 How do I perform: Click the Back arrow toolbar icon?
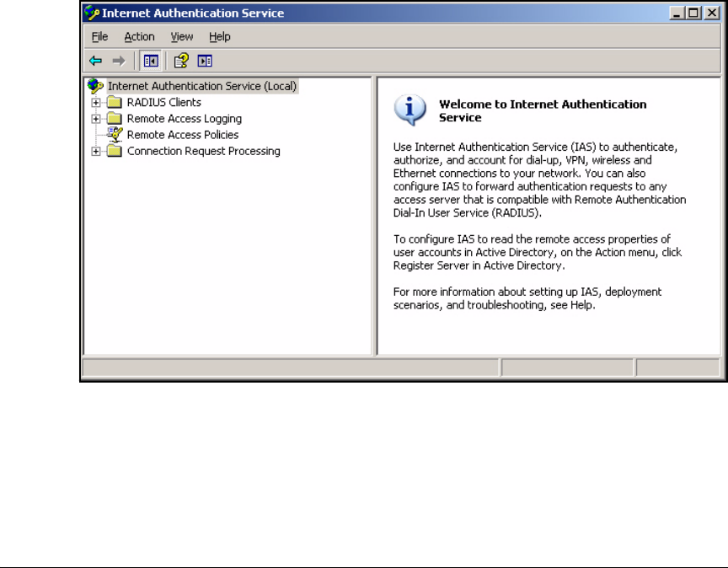96,61
